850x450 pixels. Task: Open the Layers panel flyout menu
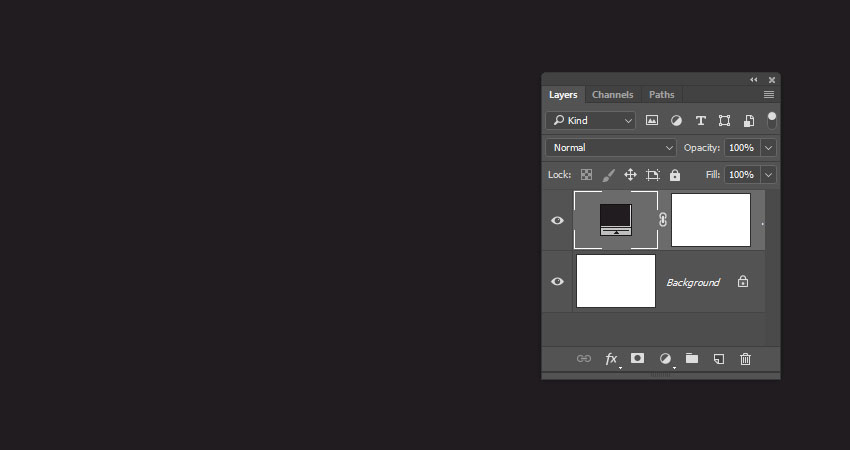[769, 95]
